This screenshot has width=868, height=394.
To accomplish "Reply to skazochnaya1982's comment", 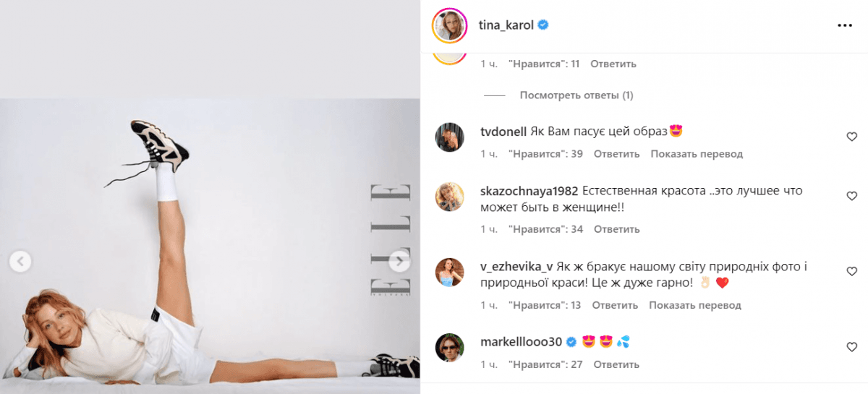I will click(617, 229).
